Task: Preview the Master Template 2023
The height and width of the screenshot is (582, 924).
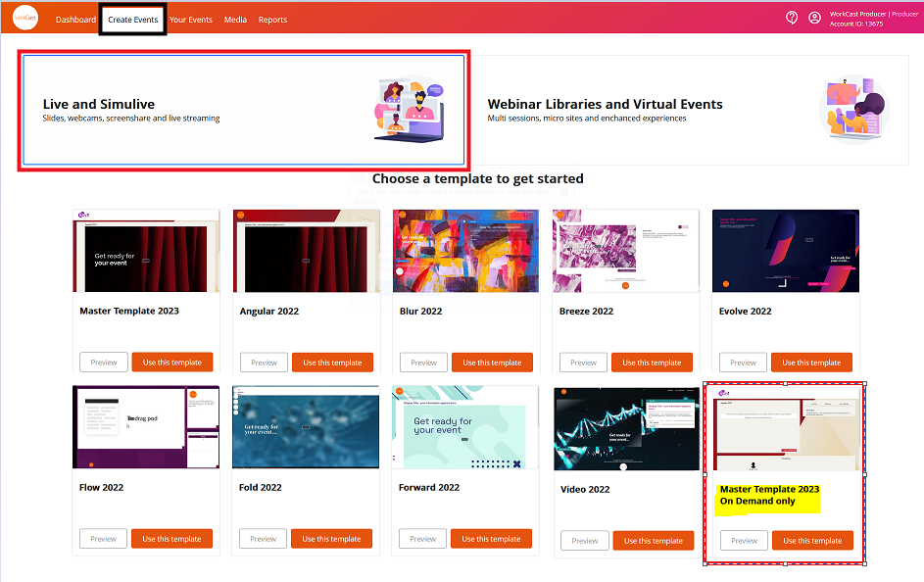Action: click(x=104, y=363)
